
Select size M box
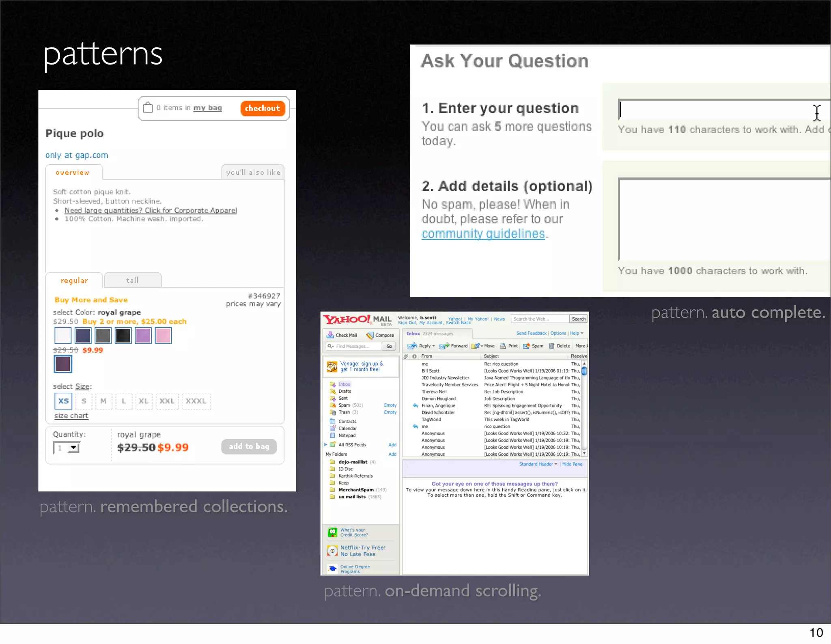[103, 401]
